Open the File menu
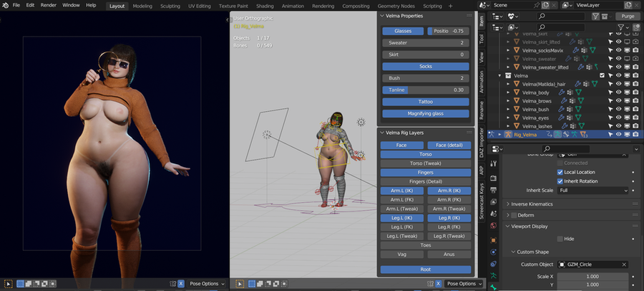The width and height of the screenshot is (644, 291). click(x=16, y=5)
